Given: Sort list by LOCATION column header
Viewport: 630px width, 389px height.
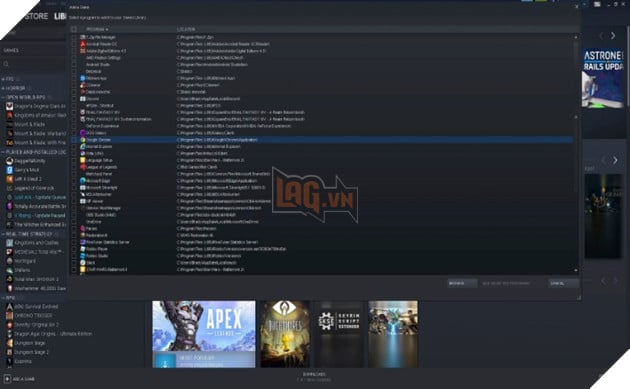Looking at the screenshot, I should pos(186,29).
